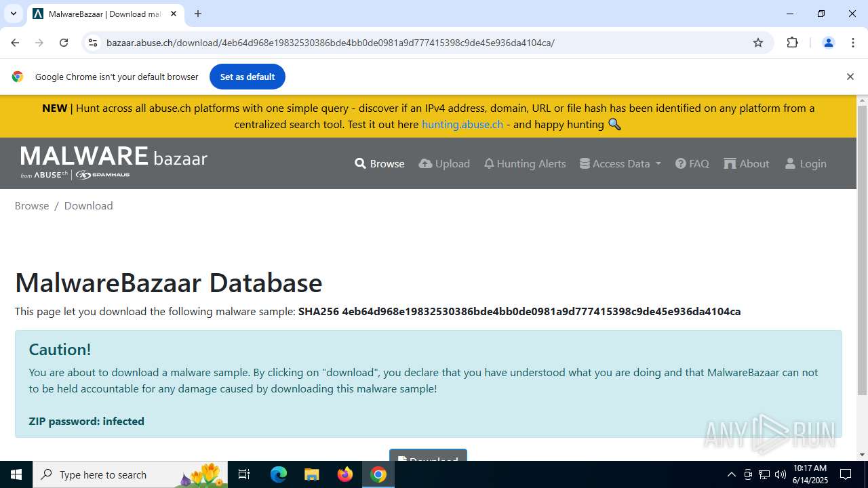Bookmark this page with the star icon
This screenshot has width=868, height=488.
click(x=758, y=43)
